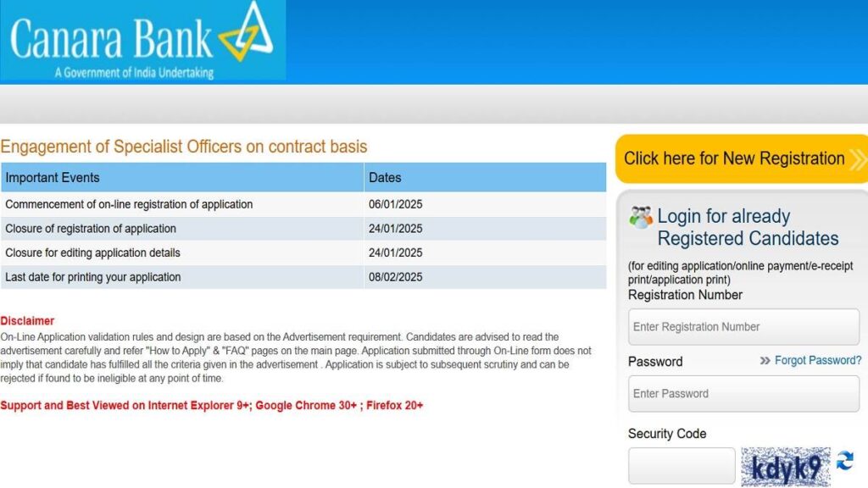Click the date 08/02/2025
Image resolution: width=868 pixels, height=488 pixels.
click(x=395, y=277)
